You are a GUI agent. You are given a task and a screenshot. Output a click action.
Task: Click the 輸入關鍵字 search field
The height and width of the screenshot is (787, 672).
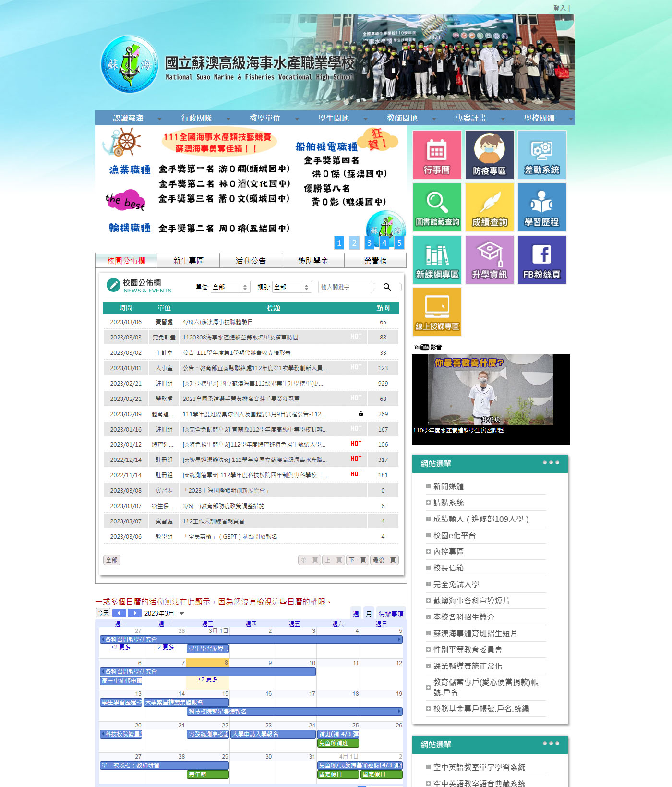point(345,287)
